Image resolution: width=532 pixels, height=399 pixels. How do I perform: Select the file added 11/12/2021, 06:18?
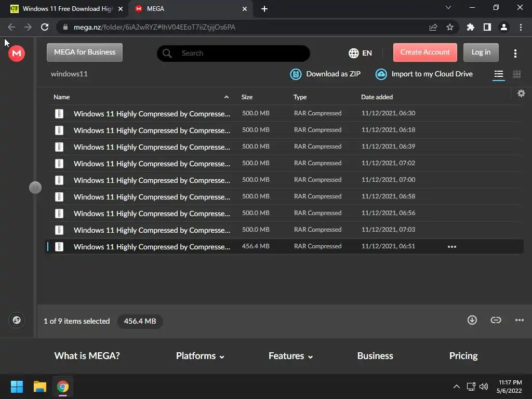pyautogui.click(x=284, y=130)
